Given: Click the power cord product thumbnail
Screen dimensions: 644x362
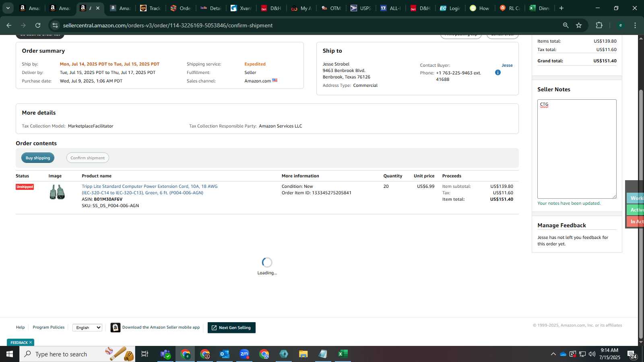Looking at the screenshot, I should coord(57,192).
